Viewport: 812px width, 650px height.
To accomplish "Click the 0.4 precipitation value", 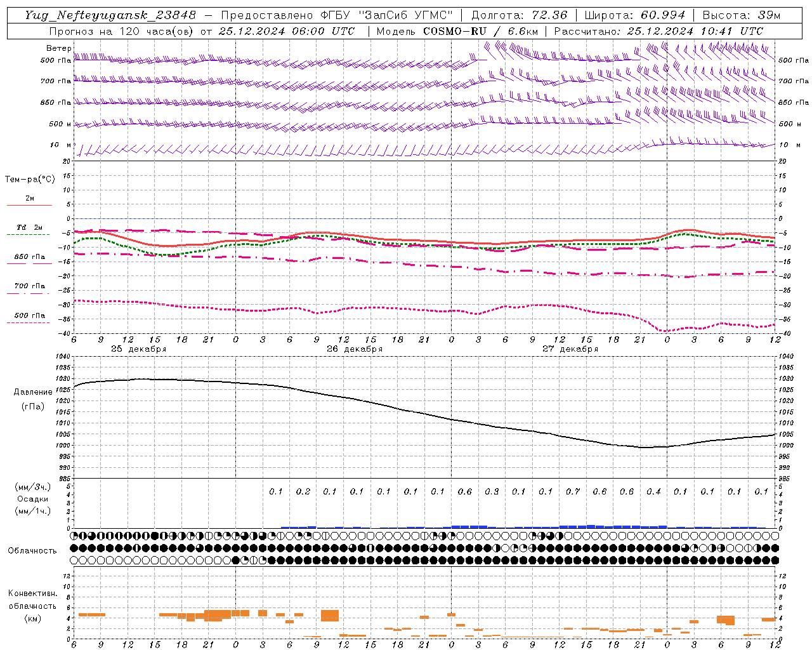I will pyautogui.click(x=653, y=491).
